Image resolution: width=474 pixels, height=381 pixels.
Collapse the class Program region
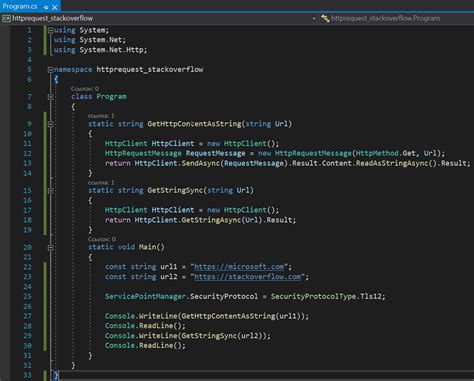51,97
